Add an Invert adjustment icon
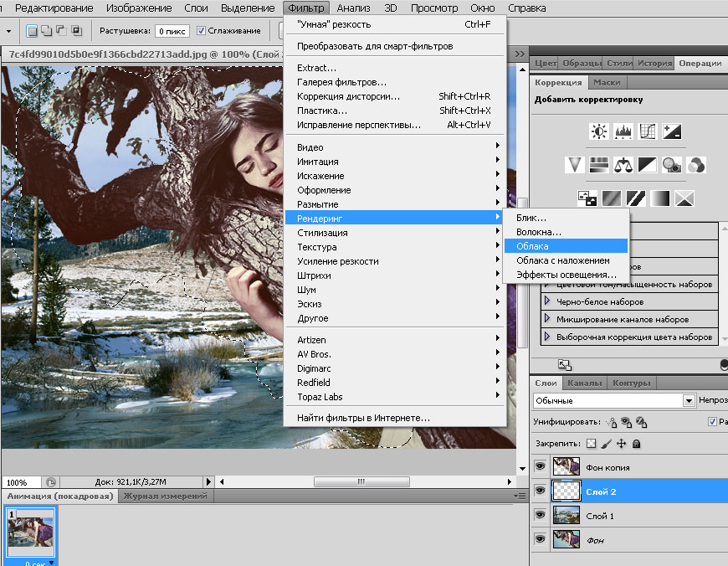Viewport: 728px width, 566px height. [x=587, y=198]
